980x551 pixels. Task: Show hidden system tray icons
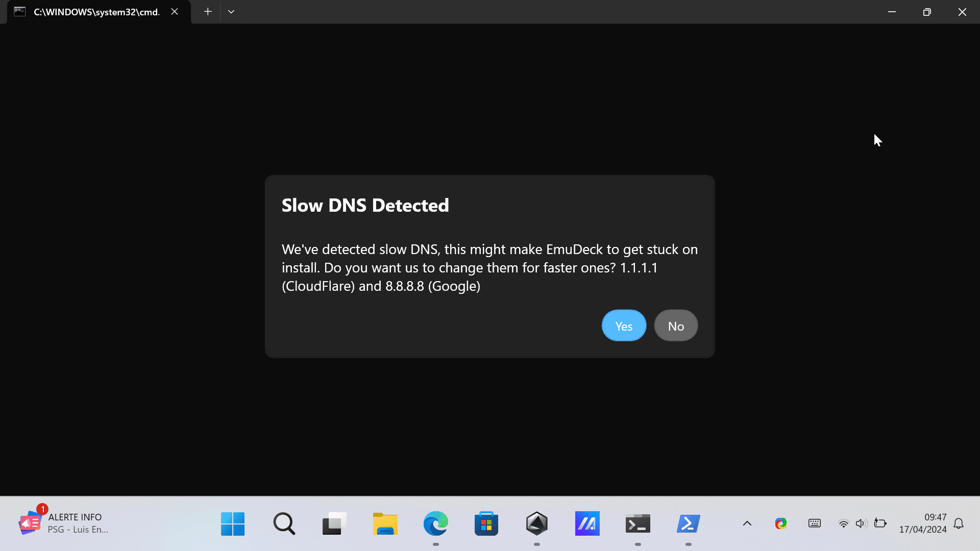(x=747, y=523)
